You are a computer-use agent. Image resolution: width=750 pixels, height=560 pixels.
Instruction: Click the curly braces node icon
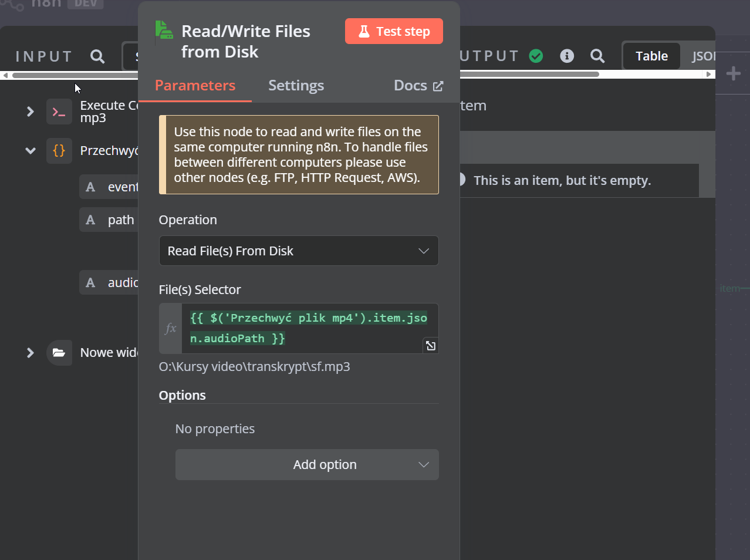pyautogui.click(x=59, y=151)
